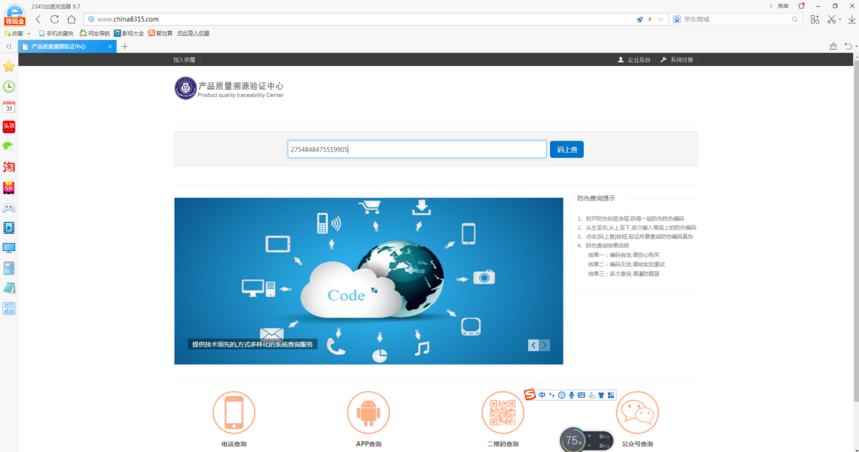Go to the browser home page icon
The image size is (859, 452).
pyautogui.click(x=71, y=19)
